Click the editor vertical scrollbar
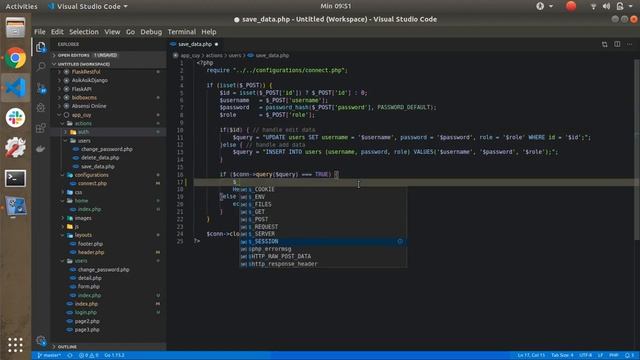The width and height of the screenshot is (640, 360). 637,149
